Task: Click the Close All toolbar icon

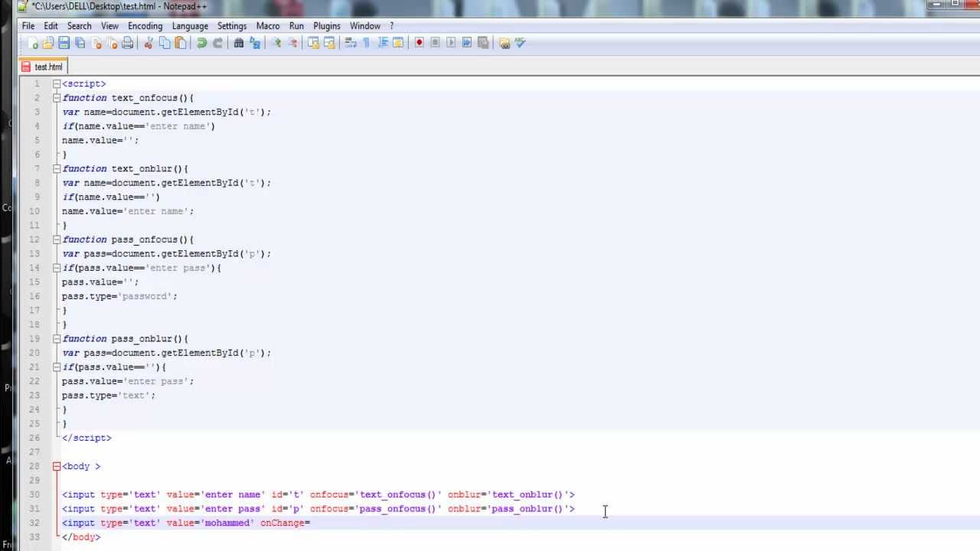Action: tap(112, 43)
